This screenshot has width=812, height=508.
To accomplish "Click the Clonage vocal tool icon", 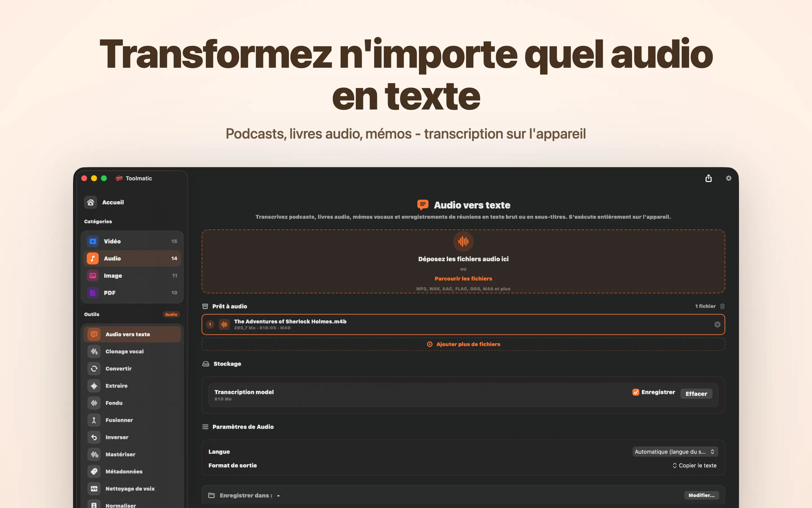I will pos(94,351).
